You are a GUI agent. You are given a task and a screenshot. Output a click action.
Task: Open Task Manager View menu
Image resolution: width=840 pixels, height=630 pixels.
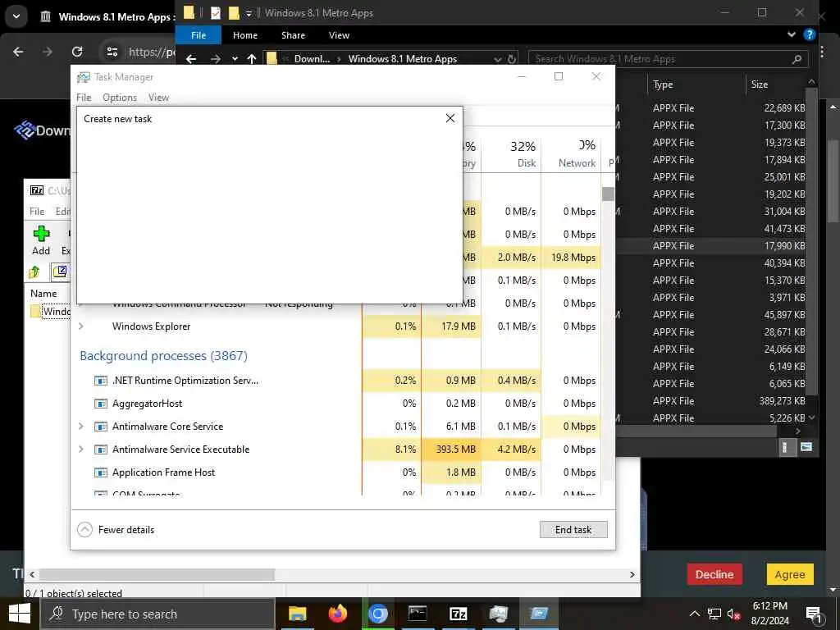pos(158,98)
